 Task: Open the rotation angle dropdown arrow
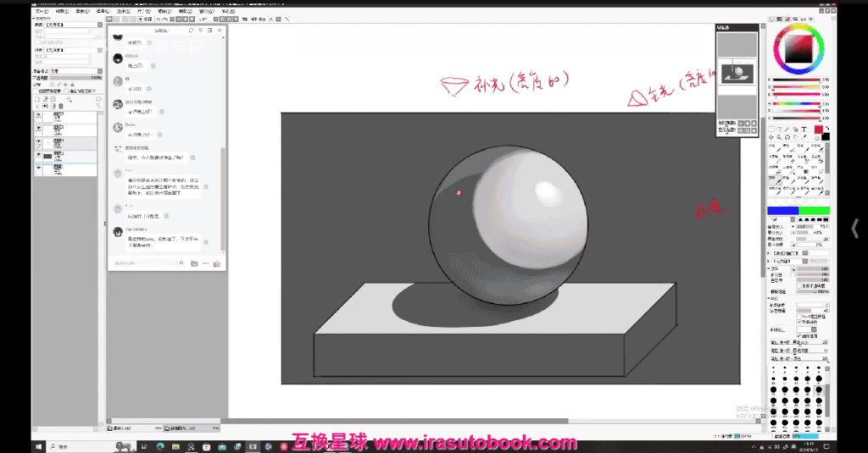coord(215,19)
